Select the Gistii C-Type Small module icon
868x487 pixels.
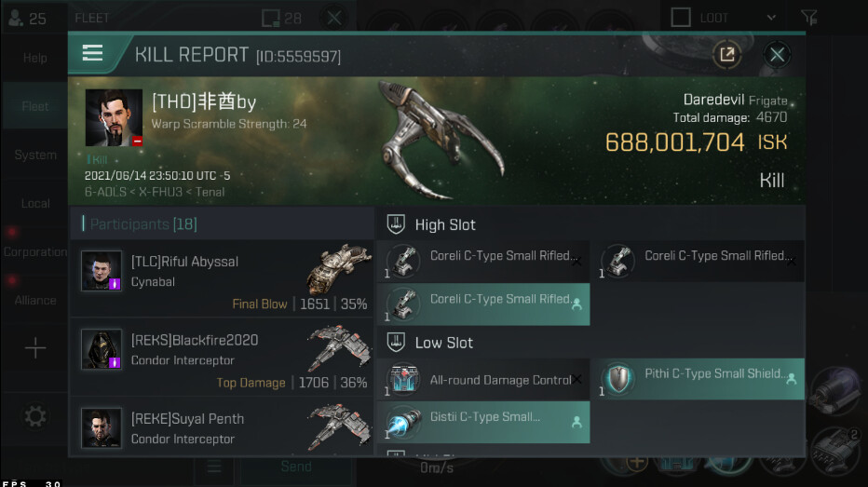click(x=403, y=423)
